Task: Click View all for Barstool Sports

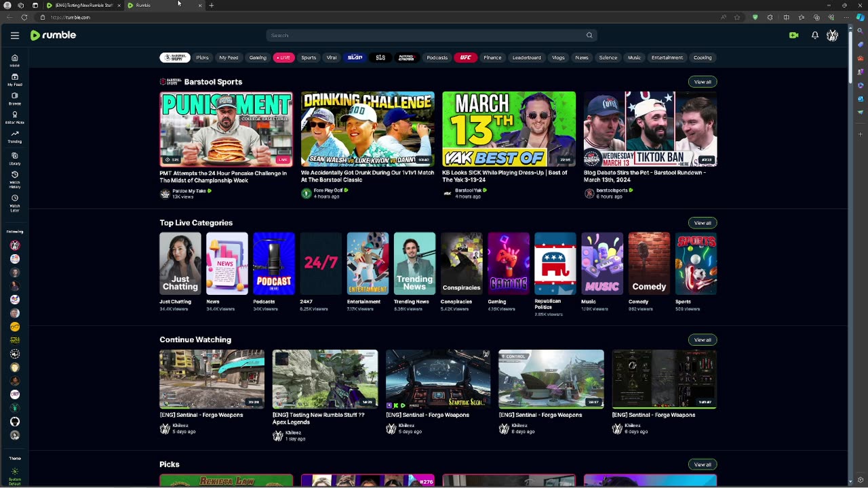Action: 703,82
